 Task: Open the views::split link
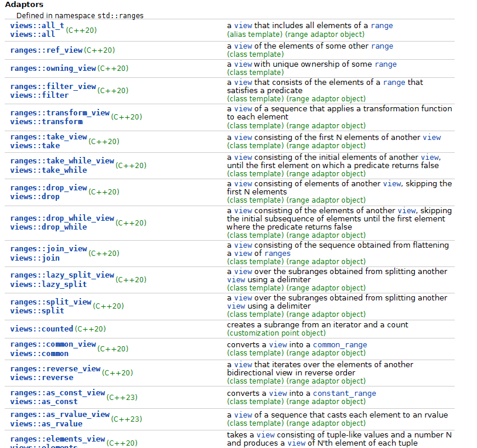coord(38,311)
